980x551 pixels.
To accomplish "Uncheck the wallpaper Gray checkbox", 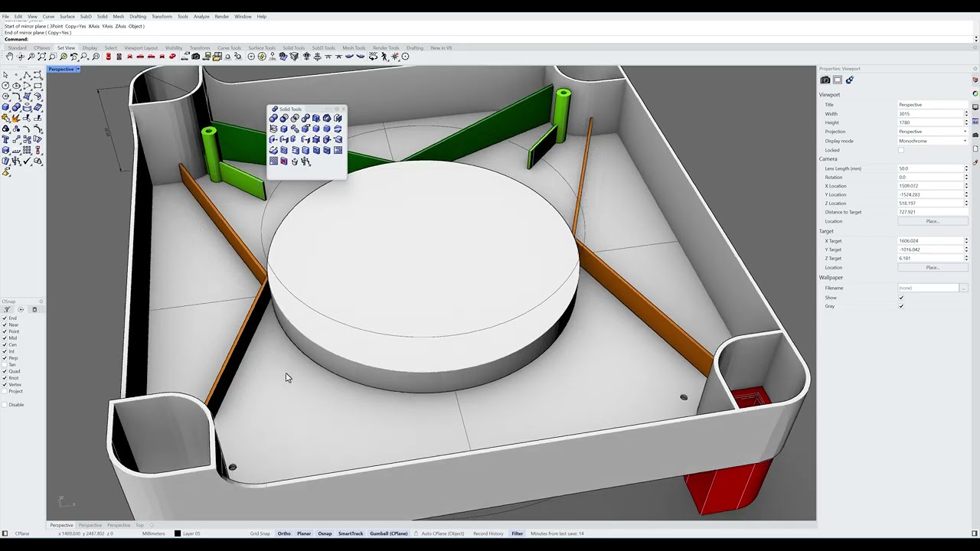I will tap(900, 306).
